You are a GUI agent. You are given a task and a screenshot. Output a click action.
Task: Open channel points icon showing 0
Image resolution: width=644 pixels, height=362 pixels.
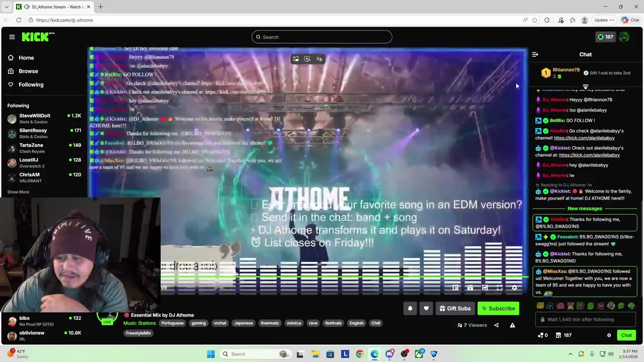pos(542,335)
